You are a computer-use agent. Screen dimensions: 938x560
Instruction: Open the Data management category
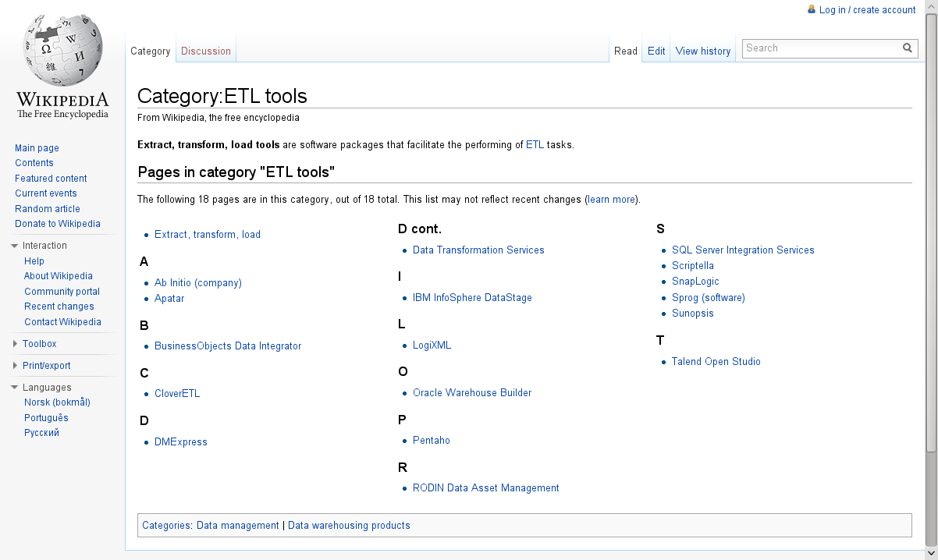237,526
